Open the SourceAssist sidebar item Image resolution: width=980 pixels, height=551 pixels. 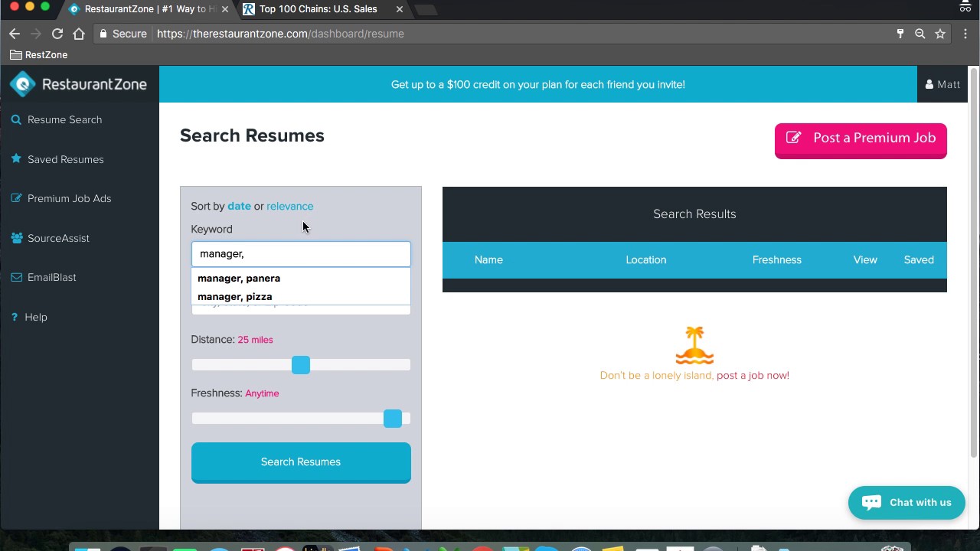click(58, 238)
